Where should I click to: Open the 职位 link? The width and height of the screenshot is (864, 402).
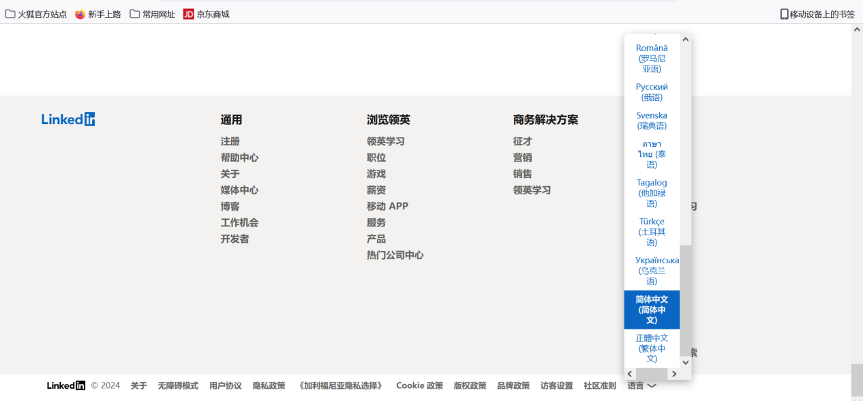(376, 157)
